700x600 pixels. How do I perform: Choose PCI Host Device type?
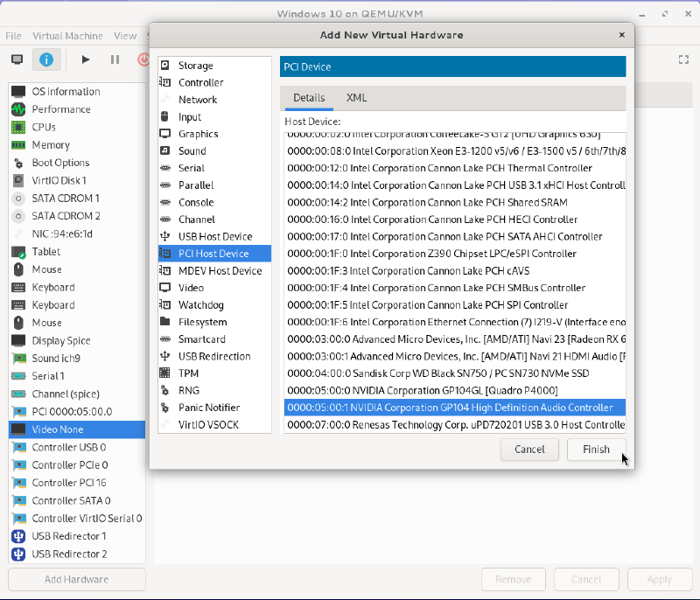[x=214, y=254]
